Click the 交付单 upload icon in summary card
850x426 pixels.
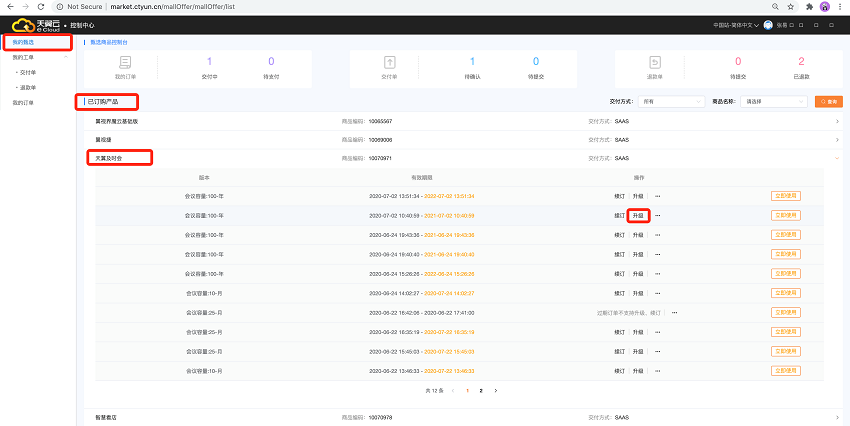click(390, 62)
